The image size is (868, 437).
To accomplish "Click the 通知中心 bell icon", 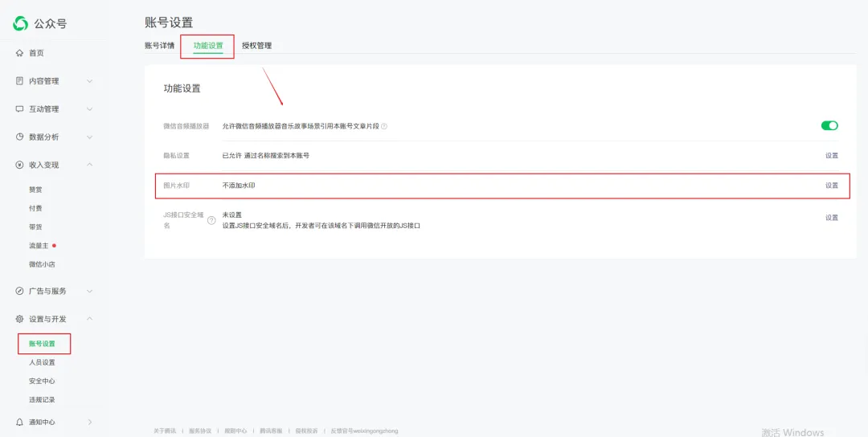I will (x=19, y=422).
